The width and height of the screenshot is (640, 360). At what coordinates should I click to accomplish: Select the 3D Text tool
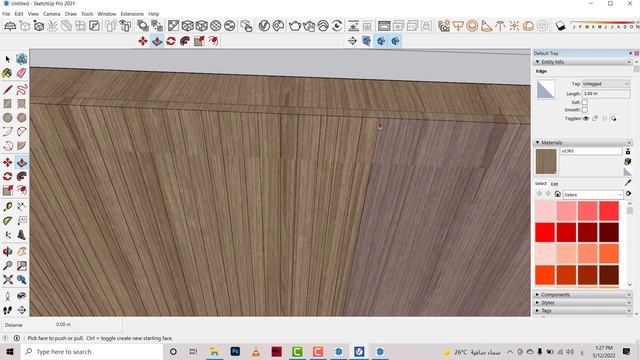click(21, 235)
